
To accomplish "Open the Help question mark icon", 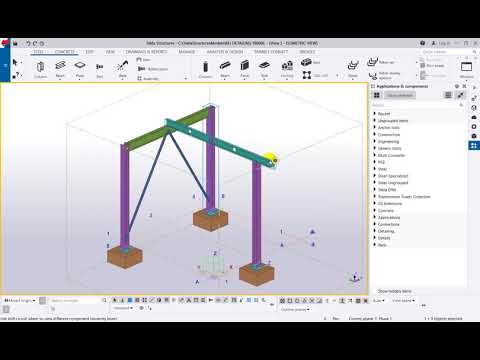I will tap(423, 43).
